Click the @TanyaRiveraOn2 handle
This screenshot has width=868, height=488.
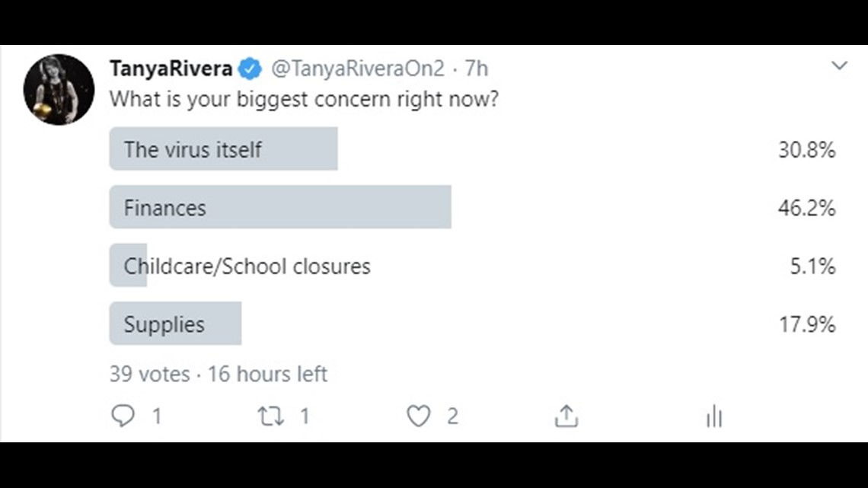[358, 69]
